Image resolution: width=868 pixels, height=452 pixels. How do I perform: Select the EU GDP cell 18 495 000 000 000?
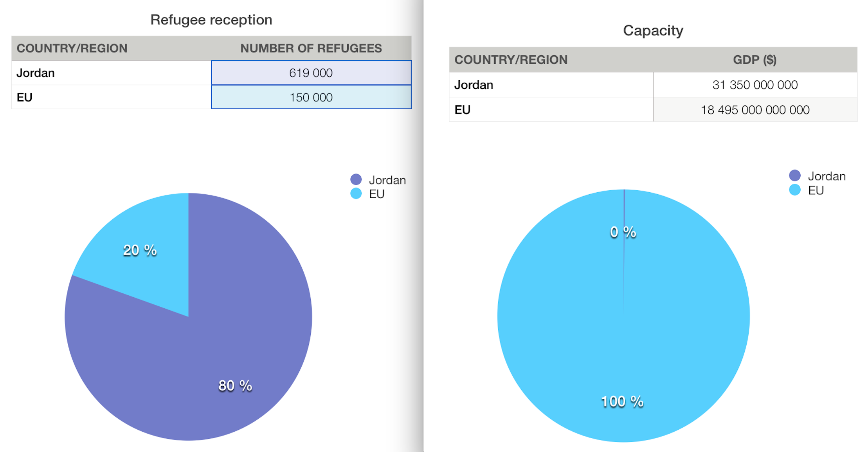pos(755,110)
